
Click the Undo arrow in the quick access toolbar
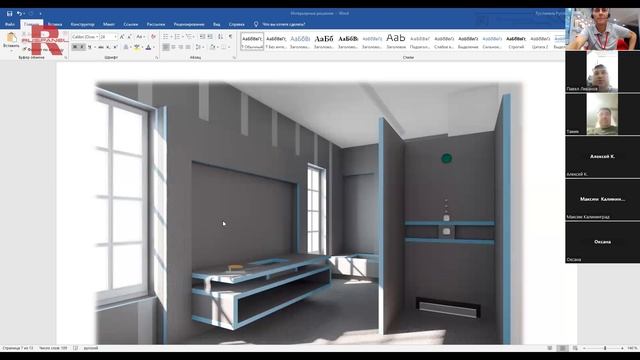pos(19,13)
